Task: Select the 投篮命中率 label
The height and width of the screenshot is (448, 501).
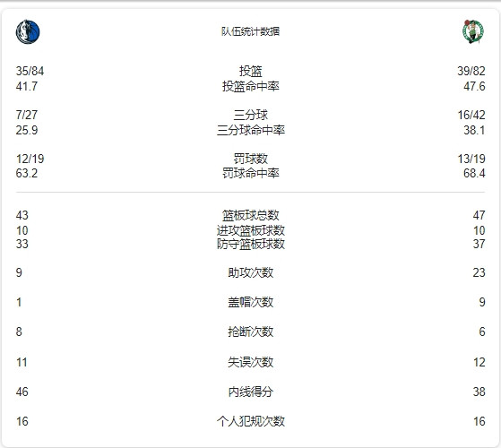Action: coord(251,86)
